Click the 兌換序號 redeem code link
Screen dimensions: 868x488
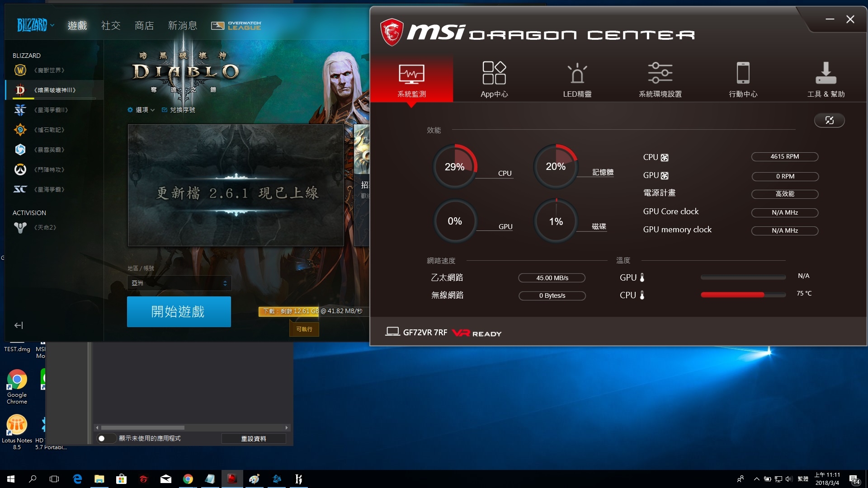179,110
